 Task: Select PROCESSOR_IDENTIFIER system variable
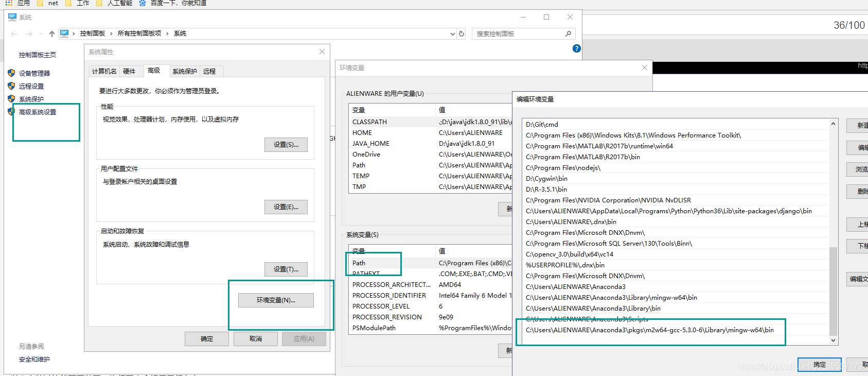(x=431, y=296)
